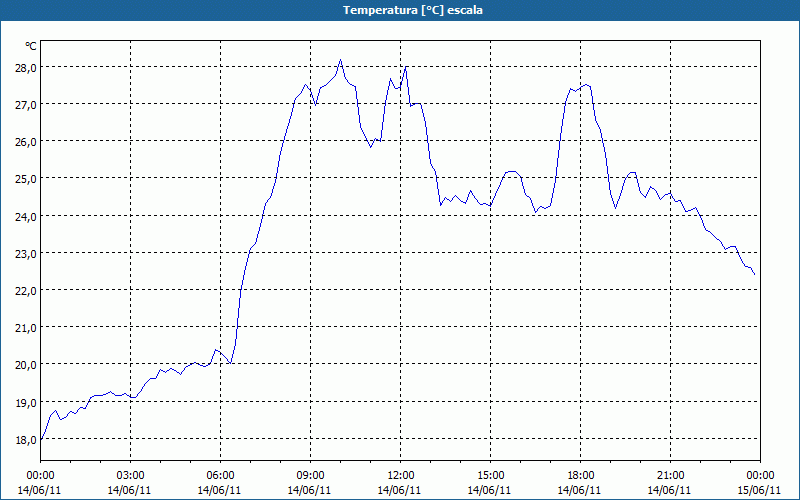
Task: Click the 12:00 time axis label
Action: pos(401,476)
